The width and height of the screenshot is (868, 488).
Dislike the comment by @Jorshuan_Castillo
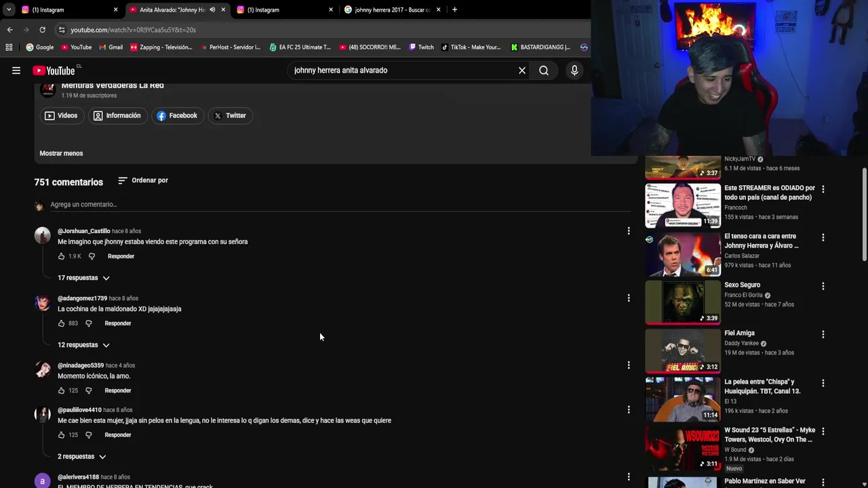click(92, 256)
